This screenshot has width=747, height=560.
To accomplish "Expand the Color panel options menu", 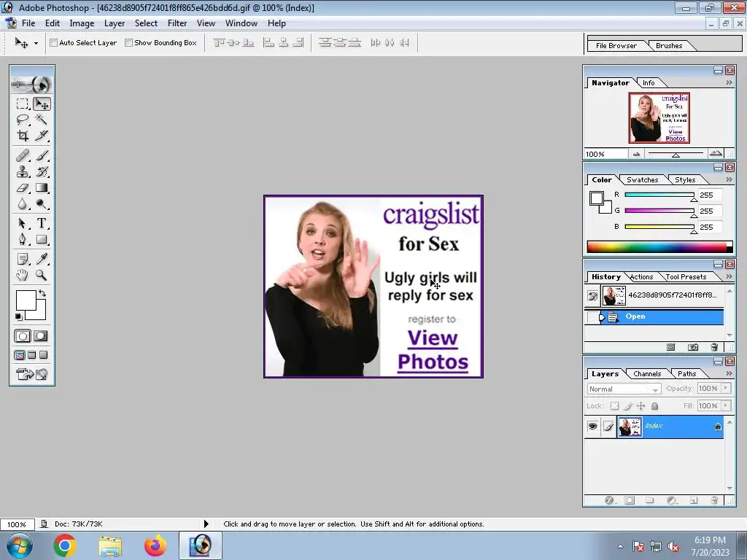I will (x=729, y=179).
